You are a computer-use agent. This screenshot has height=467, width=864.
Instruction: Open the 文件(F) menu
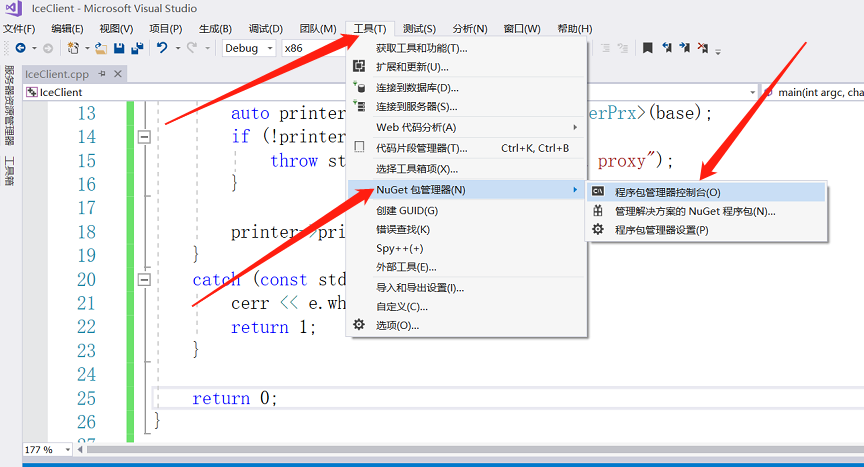pos(19,29)
